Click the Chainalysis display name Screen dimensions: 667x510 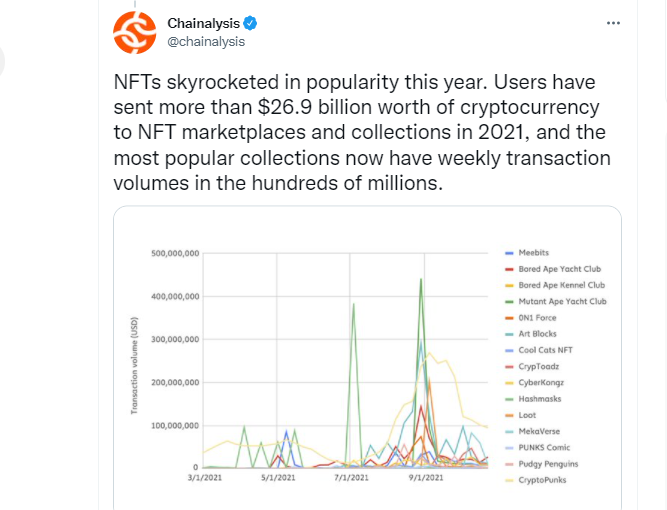203,23
